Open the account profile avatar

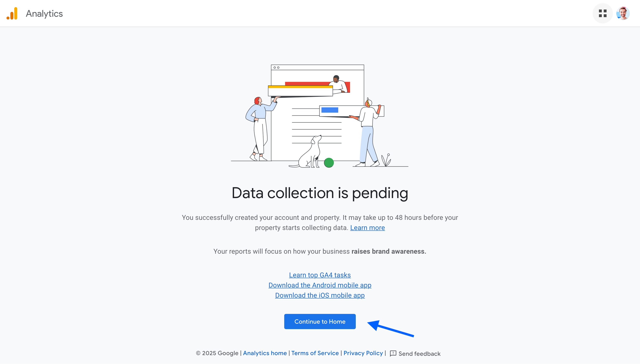(623, 13)
